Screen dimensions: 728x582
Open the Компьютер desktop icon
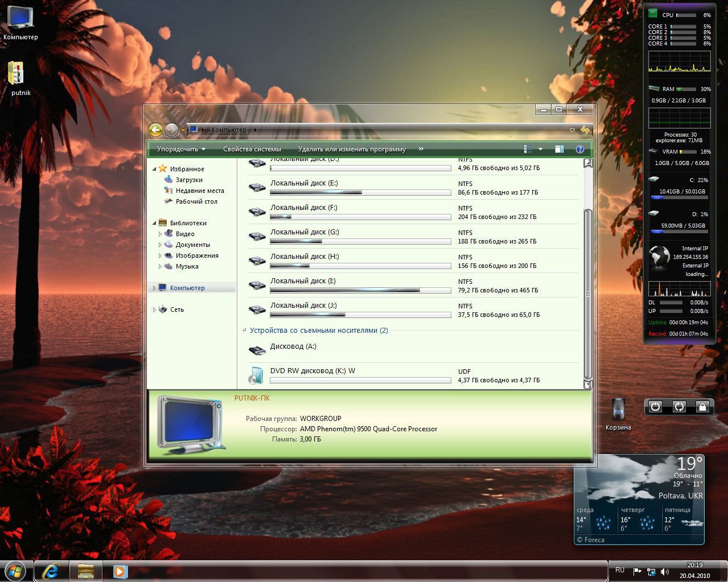(x=20, y=23)
